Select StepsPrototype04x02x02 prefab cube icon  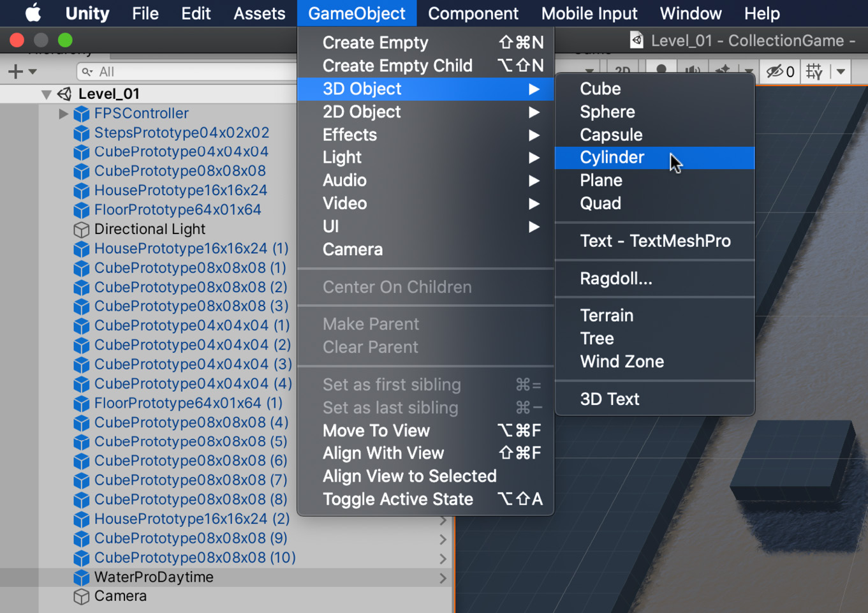point(81,133)
